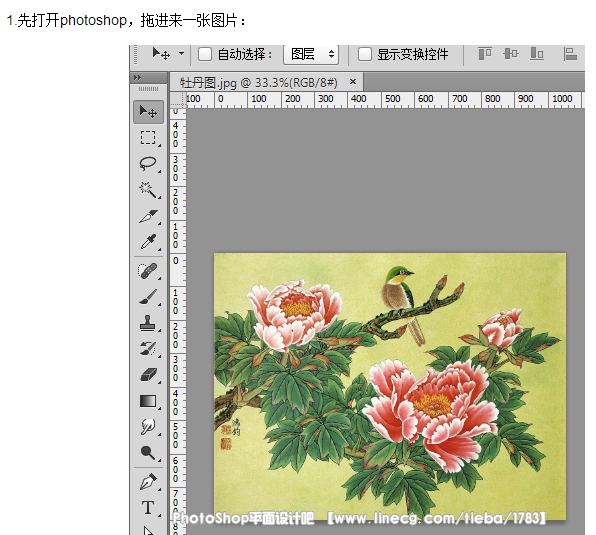
Task: Click the toolbox grip handle
Action: pos(148,89)
